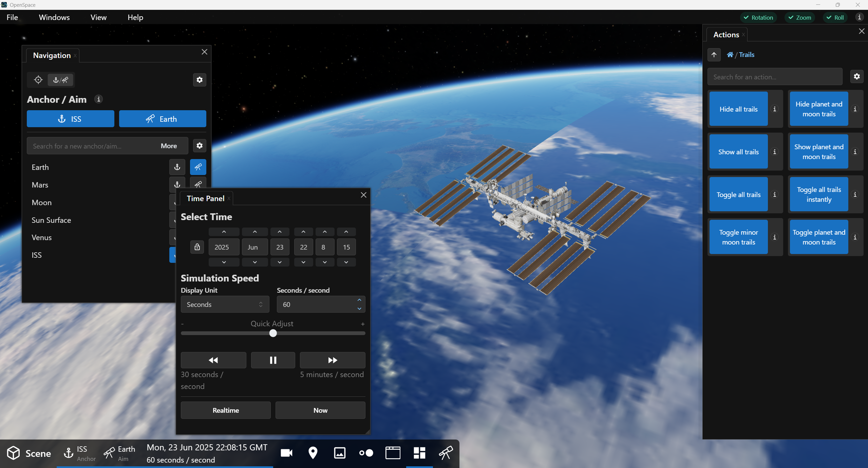Viewport: 868px width, 468px height.
Task: Click Toggle all trails instantly action
Action: (819, 194)
